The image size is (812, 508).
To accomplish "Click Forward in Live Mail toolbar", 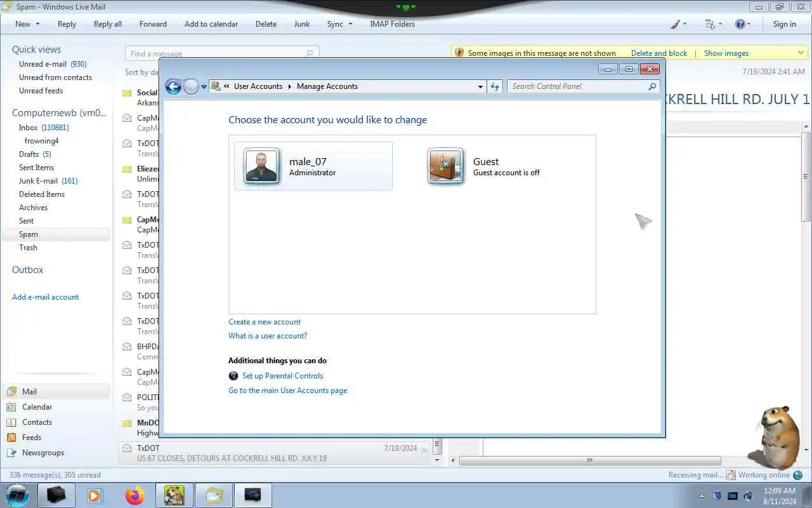I will pos(153,24).
